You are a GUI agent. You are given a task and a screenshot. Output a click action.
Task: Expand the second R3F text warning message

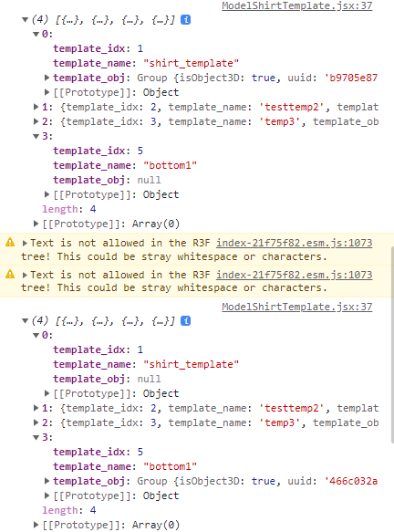click(x=25, y=275)
